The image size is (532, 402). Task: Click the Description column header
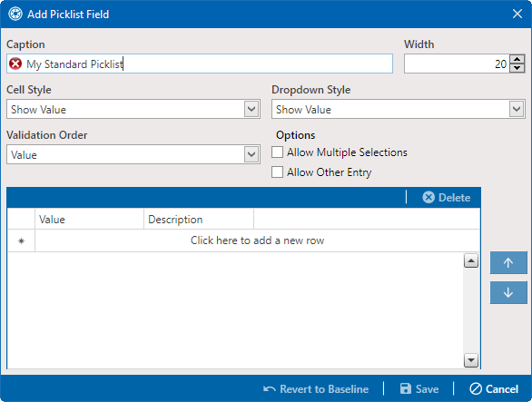pos(199,220)
